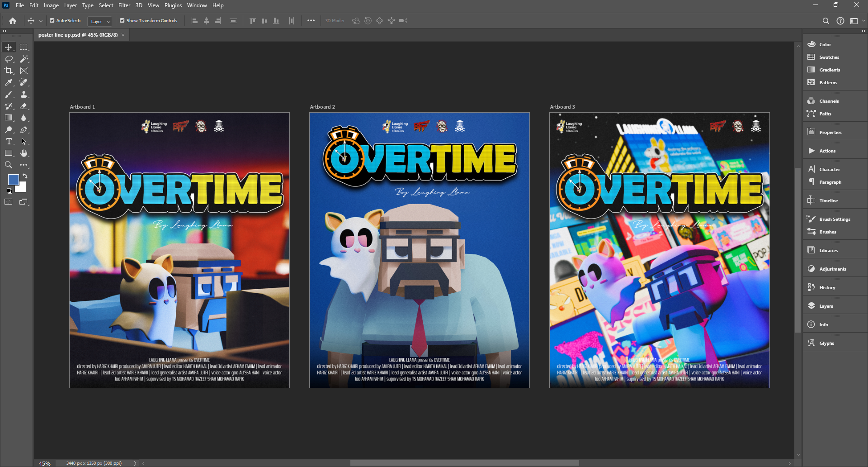868x467 pixels.
Task: Select the Rectangular Marquee tool
Action: coord(24,47)
